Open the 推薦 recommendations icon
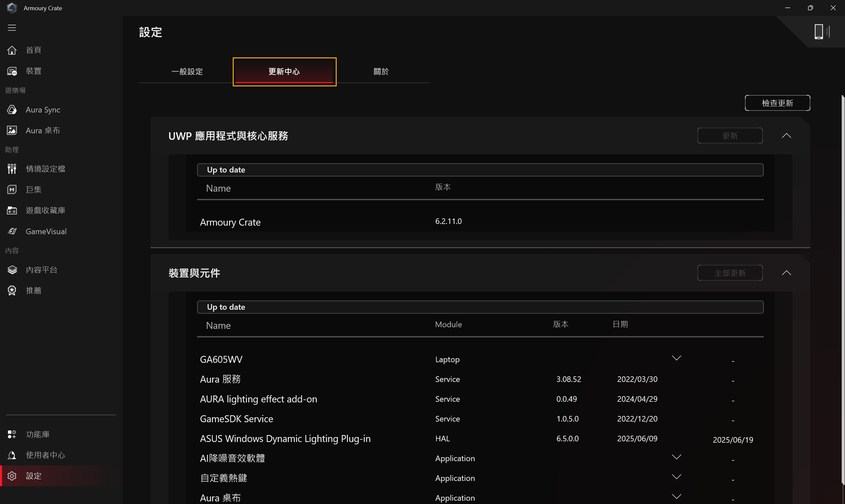 [12, 290]
